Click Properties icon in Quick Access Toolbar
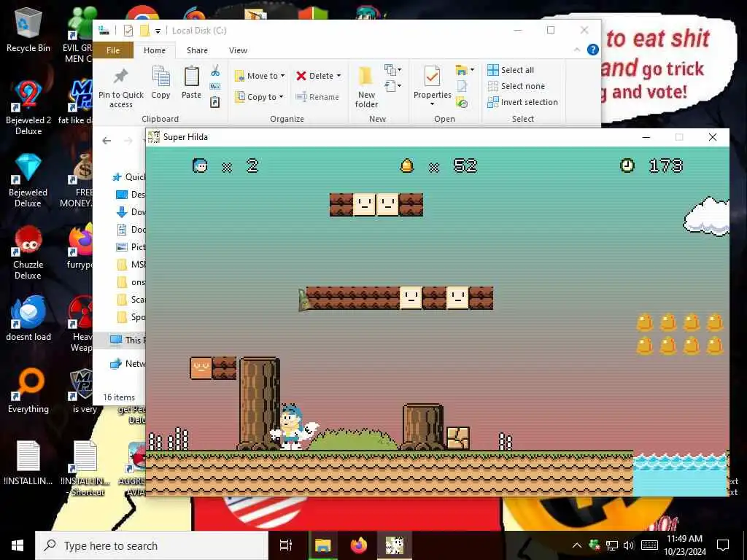747x560 pixels. click(128, 31)
